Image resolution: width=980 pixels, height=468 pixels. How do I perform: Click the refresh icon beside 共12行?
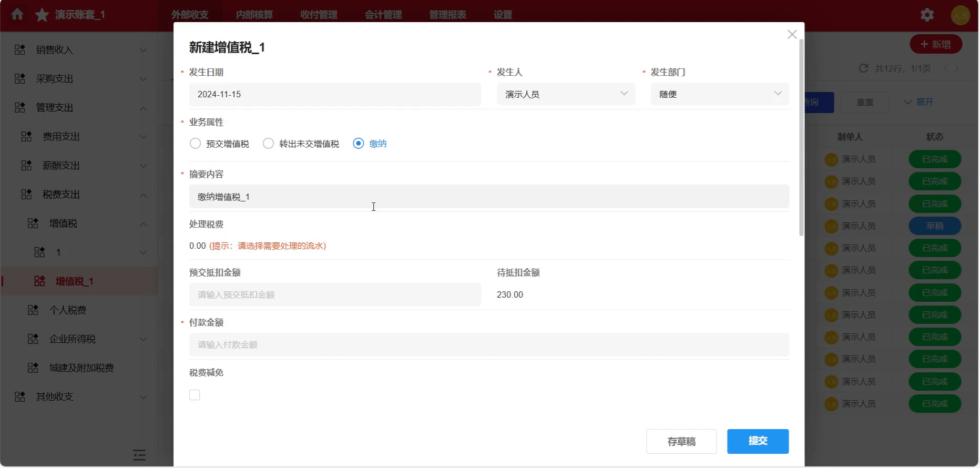[863, 68]
